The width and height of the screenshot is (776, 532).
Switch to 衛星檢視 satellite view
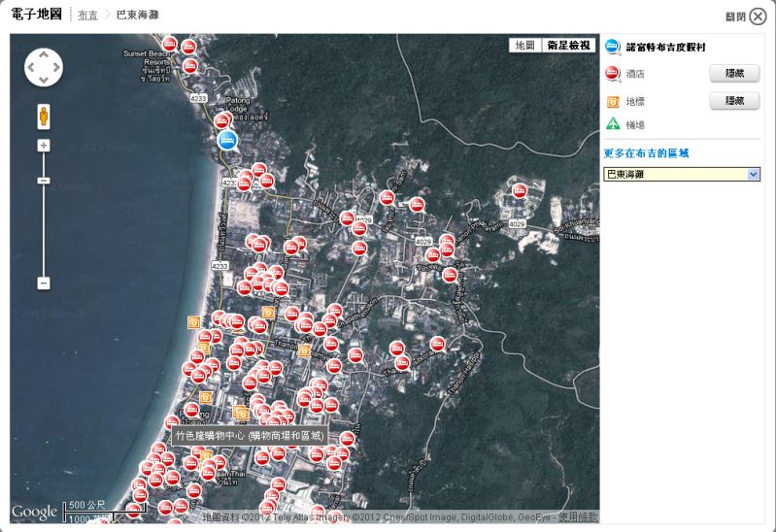pos(568,46)
